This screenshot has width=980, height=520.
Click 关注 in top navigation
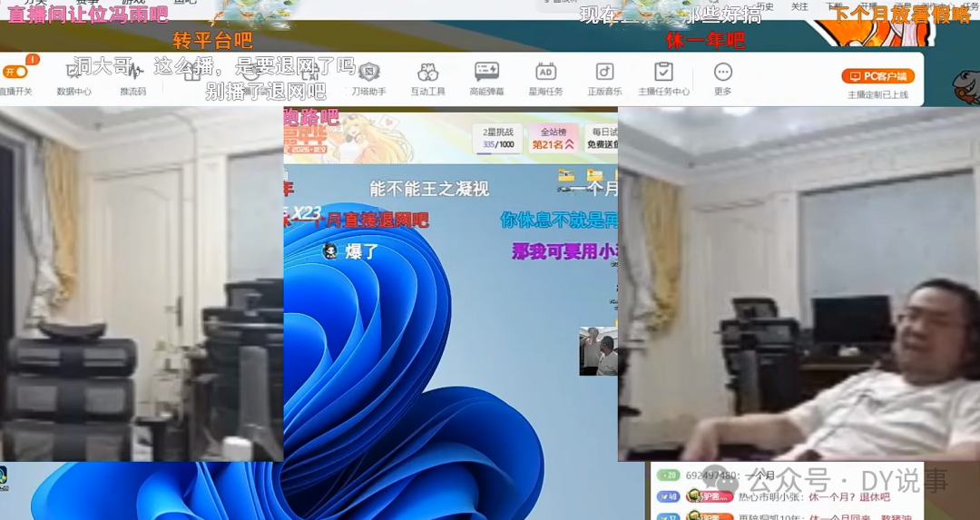(x=799, y=6)
